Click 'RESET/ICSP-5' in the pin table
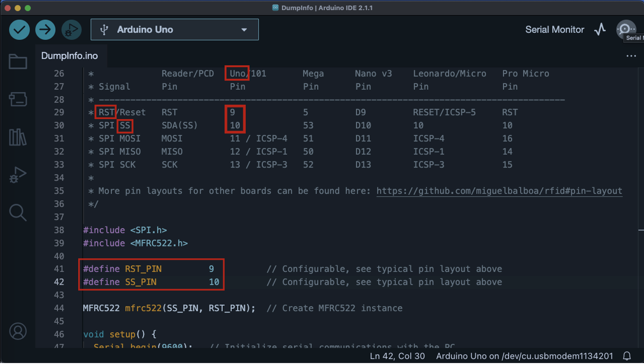This screenshot has width=644, height=364. (444, 112)
